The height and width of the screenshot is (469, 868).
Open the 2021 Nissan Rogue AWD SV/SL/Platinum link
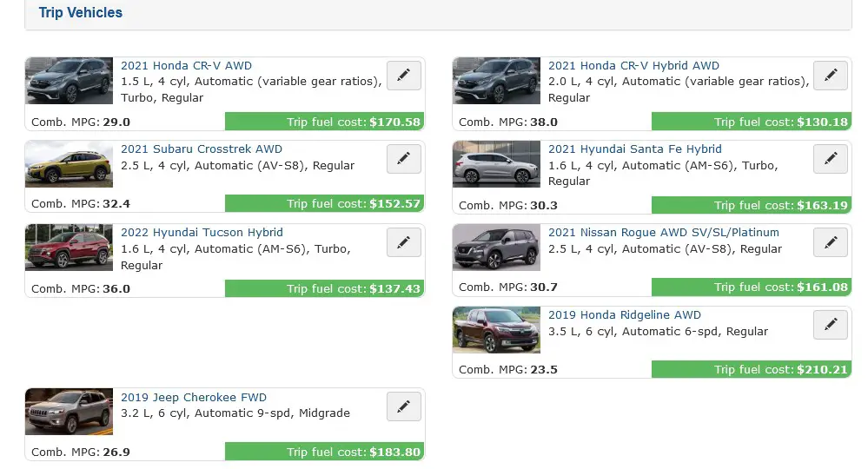pyautogui.click(x=663, y=232)
